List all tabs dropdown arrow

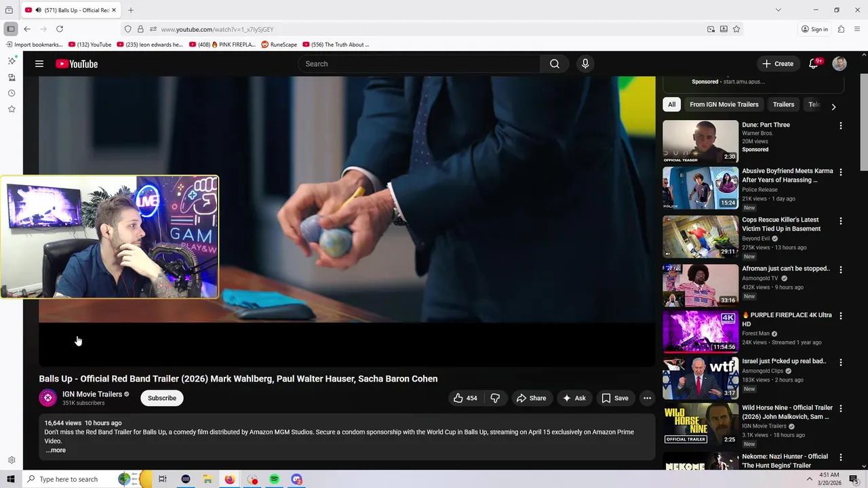point(778,10)
